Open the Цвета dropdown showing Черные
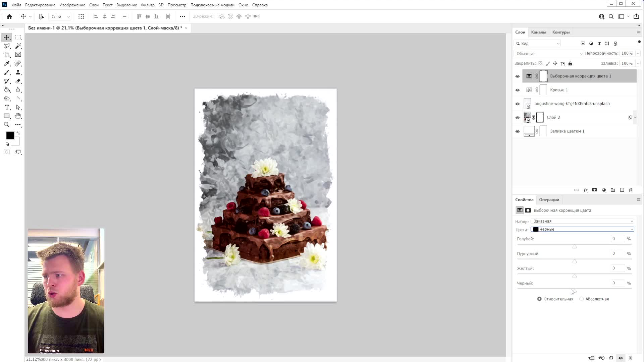Image resolution: width=644 pixels, height=362 pixels. [x=582, y=229]
